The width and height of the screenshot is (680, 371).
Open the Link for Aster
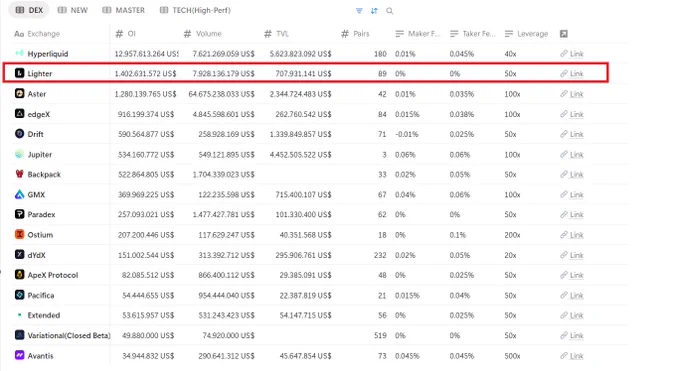(x=572, y=94)
